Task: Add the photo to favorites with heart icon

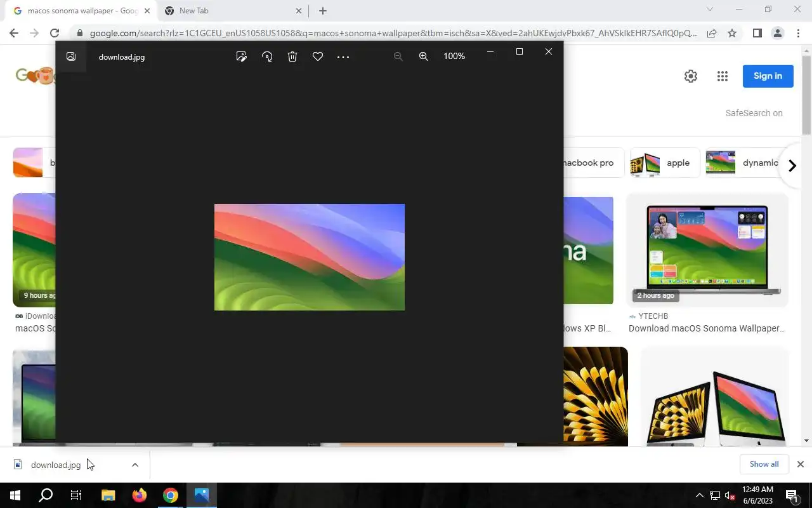Action: pyautogui.click(x=318, y=57)
